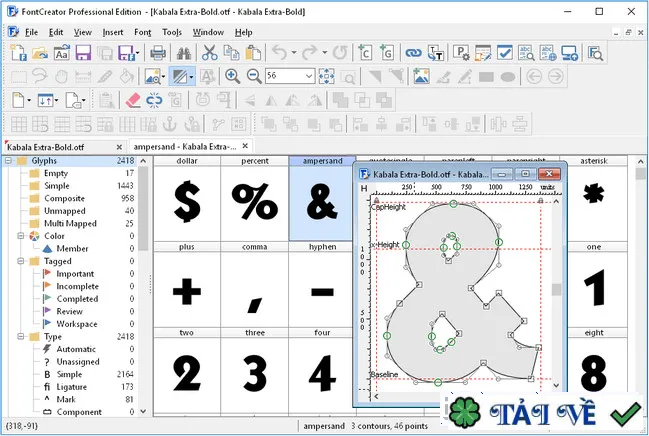Select the Empty glyphs category
The image size is (649, 436).
pyautogui.click(x=55, y=173)
